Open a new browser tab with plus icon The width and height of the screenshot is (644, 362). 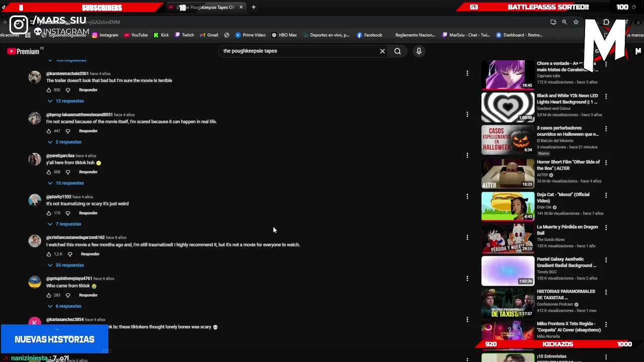(254, 7)
